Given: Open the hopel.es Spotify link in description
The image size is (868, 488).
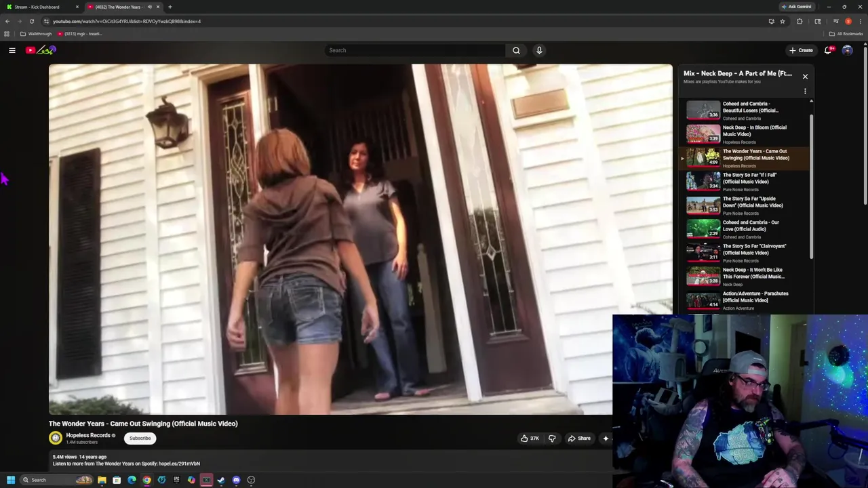Looking at the screenshot, I should click(179, 464).
